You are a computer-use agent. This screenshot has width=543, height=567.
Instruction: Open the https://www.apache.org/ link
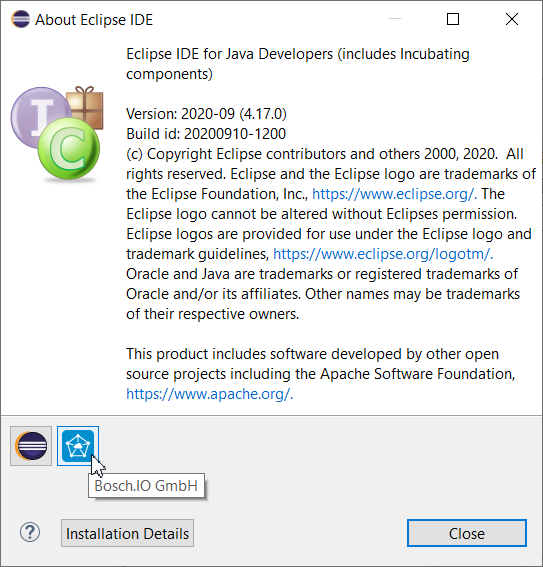click(x=209, y=394)
